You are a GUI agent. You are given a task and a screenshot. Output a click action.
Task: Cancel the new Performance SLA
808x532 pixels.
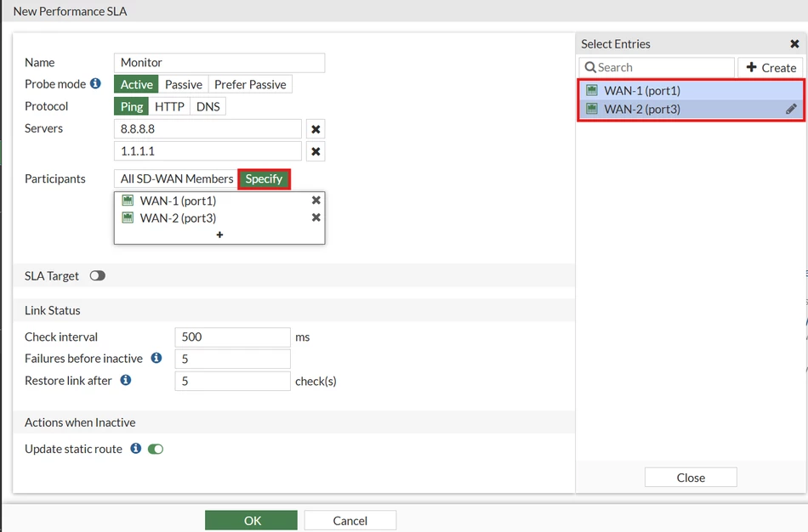(350, 521)
